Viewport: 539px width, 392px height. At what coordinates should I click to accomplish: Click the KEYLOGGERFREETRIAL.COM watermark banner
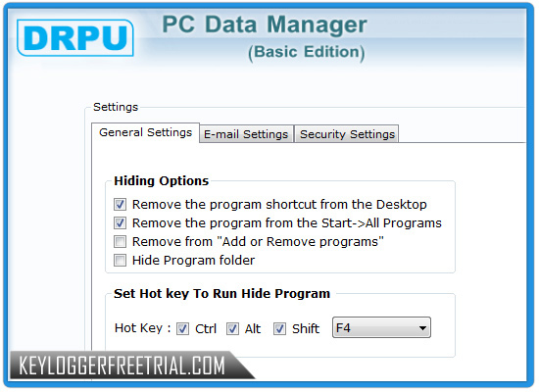(130, 366)
